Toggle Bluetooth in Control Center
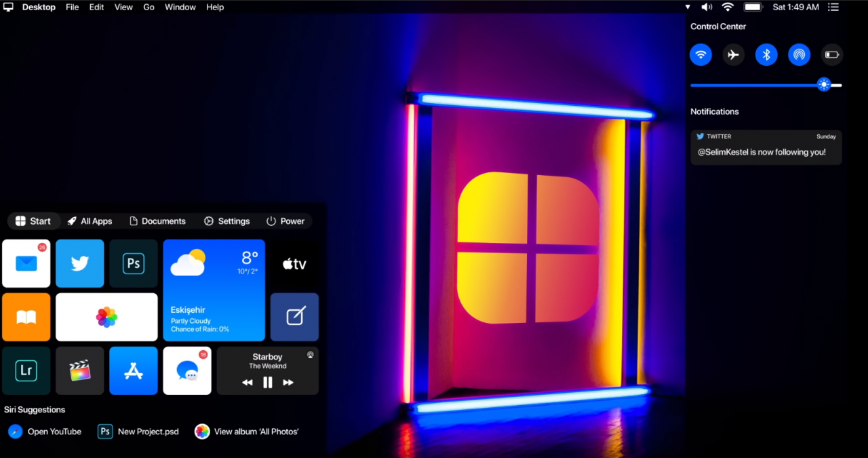This screenshot has width=868, height=458. coord(766,54)
